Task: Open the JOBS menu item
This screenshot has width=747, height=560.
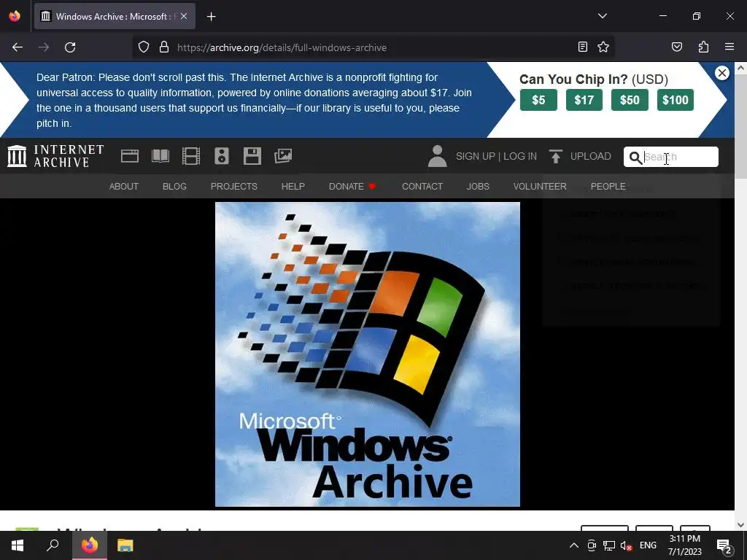Action: coord(478,186)
